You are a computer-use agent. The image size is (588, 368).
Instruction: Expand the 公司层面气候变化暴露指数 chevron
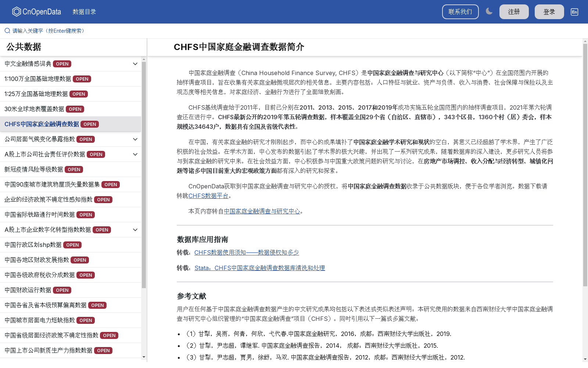(x=135, y=139)
